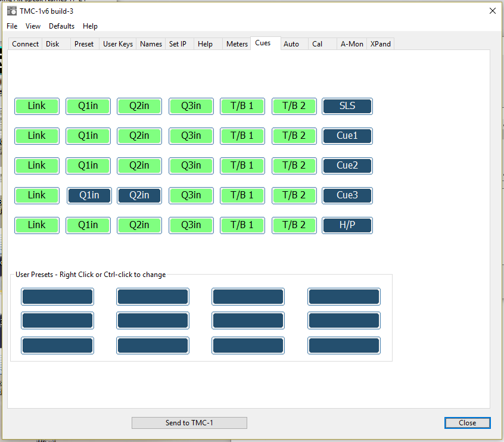Toggle Q2in in the SLS row

[139, 106]
